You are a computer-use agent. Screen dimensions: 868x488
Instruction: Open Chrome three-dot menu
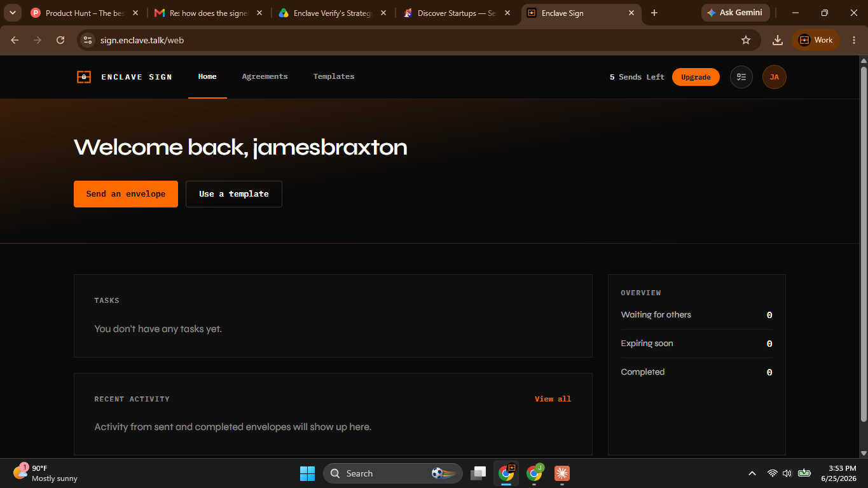click(x=853, y=40)
